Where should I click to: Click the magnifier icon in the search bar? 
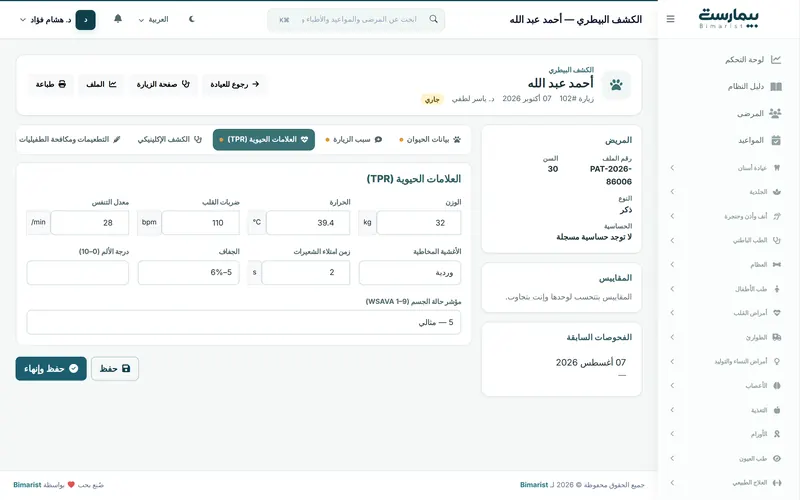(x=434, y=19)
